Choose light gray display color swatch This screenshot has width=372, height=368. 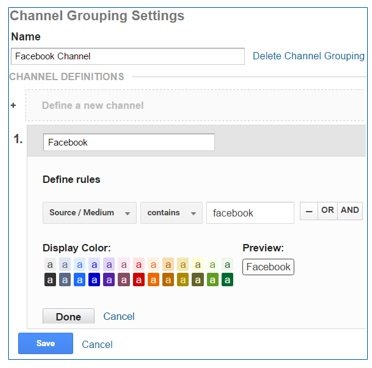click(50, 265)
